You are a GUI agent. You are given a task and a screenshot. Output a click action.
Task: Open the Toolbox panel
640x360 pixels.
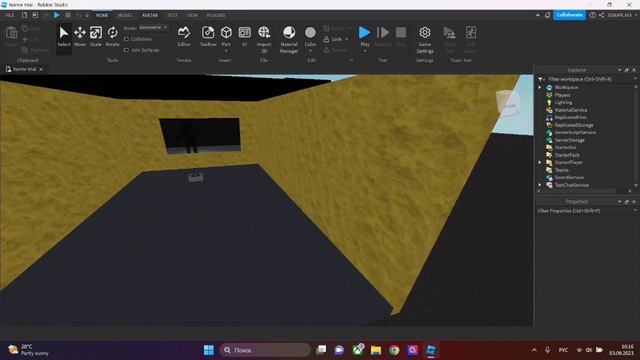[x=208, y=36]
